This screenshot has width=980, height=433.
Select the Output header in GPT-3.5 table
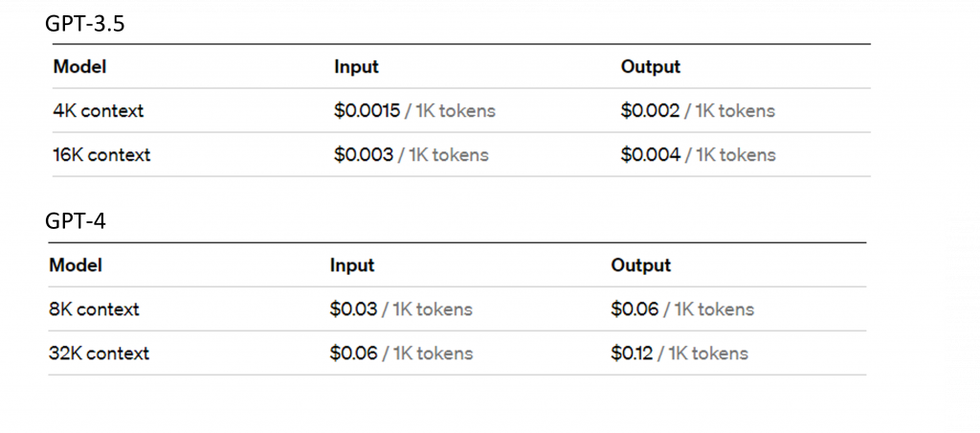tap(650, 67)
